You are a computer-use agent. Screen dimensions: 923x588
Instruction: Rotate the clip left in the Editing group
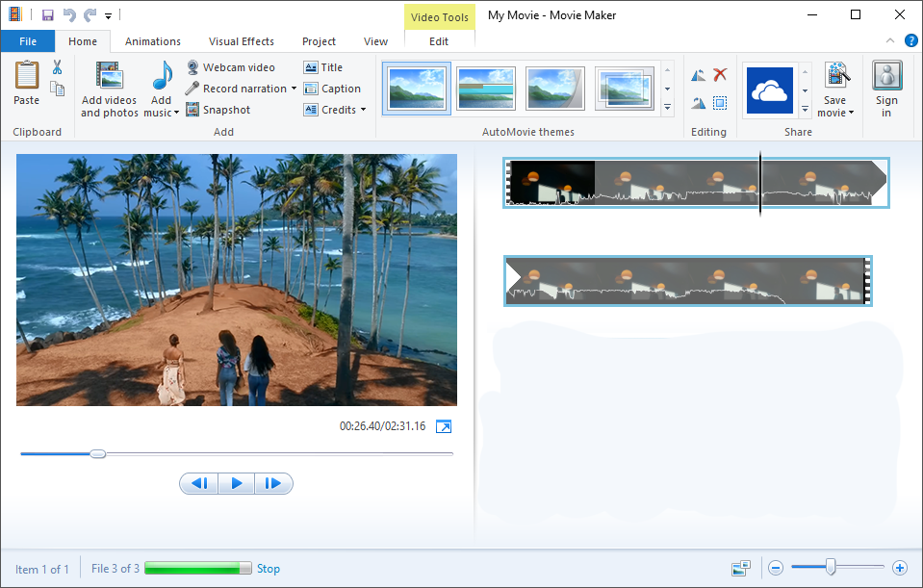click(x=698, y=74)
